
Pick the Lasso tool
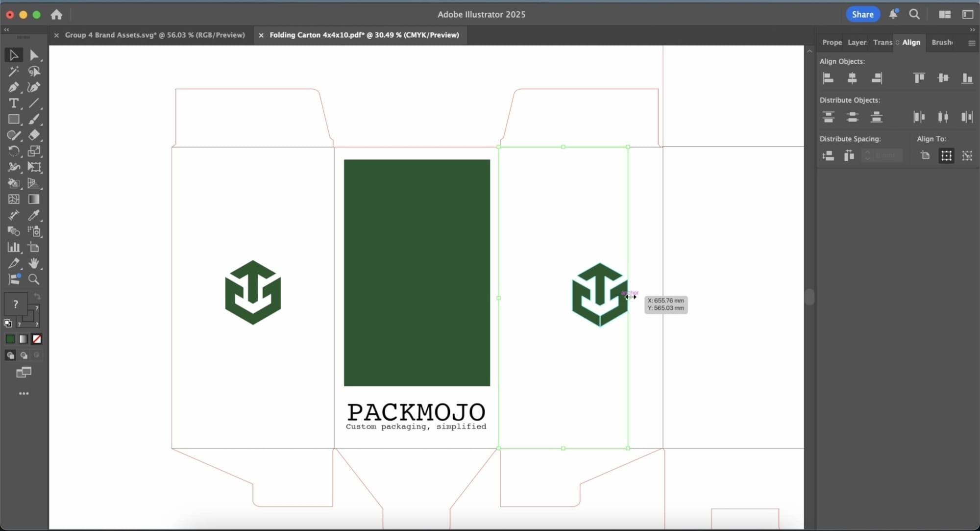tap(34, 72)
